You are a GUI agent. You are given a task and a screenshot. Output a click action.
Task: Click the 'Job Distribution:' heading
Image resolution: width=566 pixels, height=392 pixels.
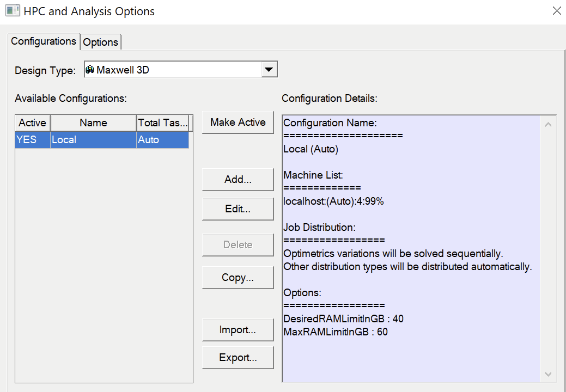click(319, 227)
